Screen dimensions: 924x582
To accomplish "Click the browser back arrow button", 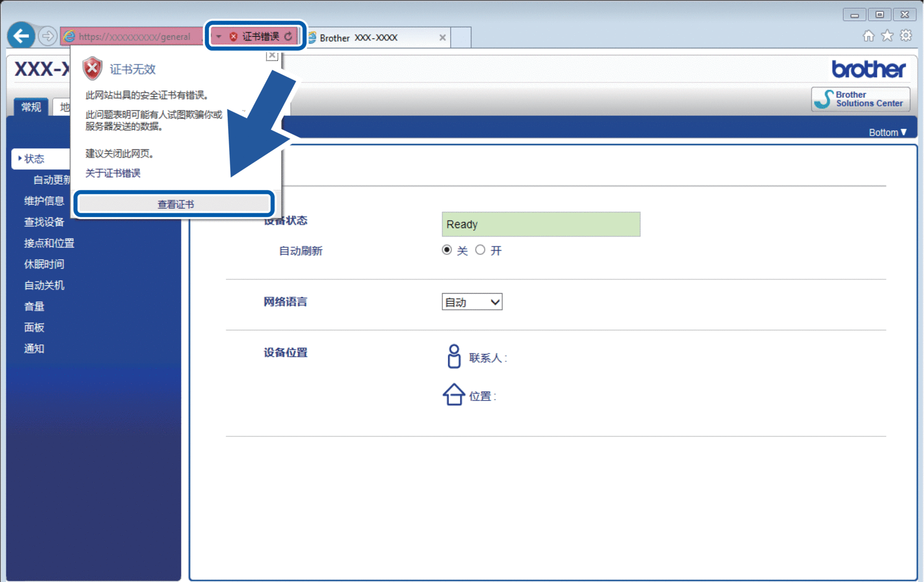I will [x=21, y=36].
